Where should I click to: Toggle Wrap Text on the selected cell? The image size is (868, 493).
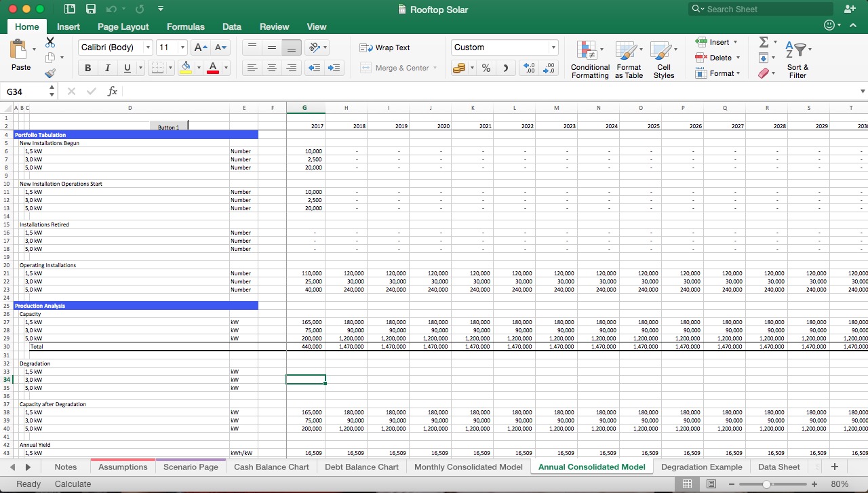pos(385,47)
